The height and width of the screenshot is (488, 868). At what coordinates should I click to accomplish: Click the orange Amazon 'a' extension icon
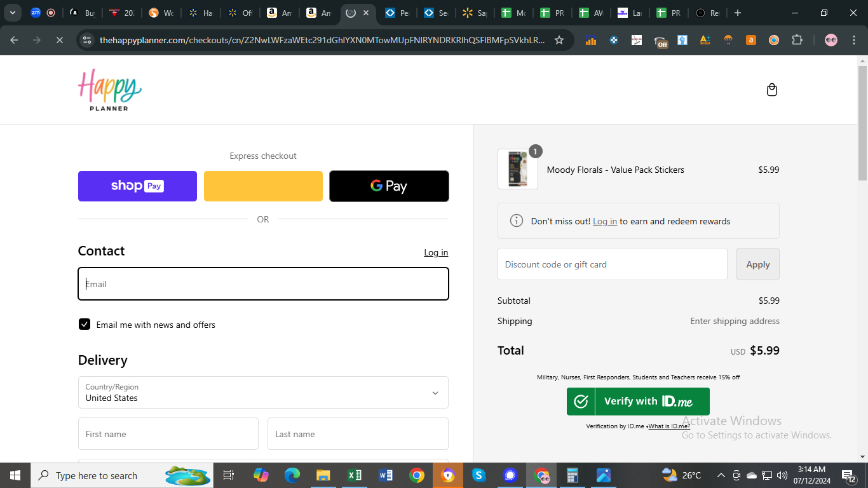(751, 40)
